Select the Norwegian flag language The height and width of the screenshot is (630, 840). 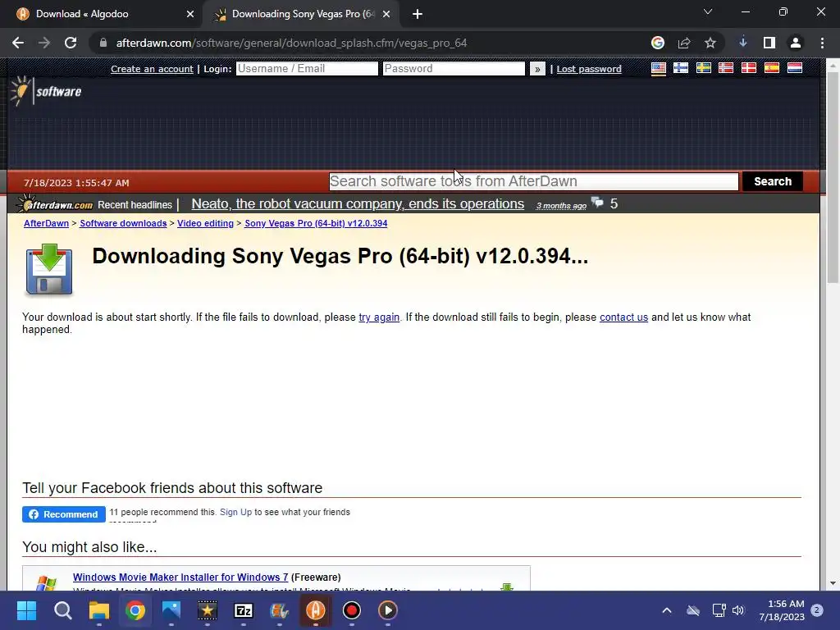tap(726, 69)
